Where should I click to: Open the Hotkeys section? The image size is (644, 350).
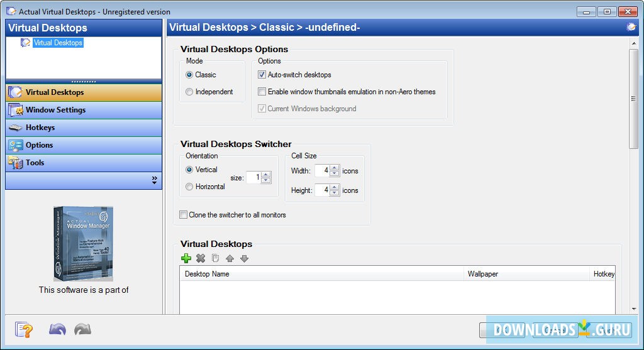coord(84,128)
